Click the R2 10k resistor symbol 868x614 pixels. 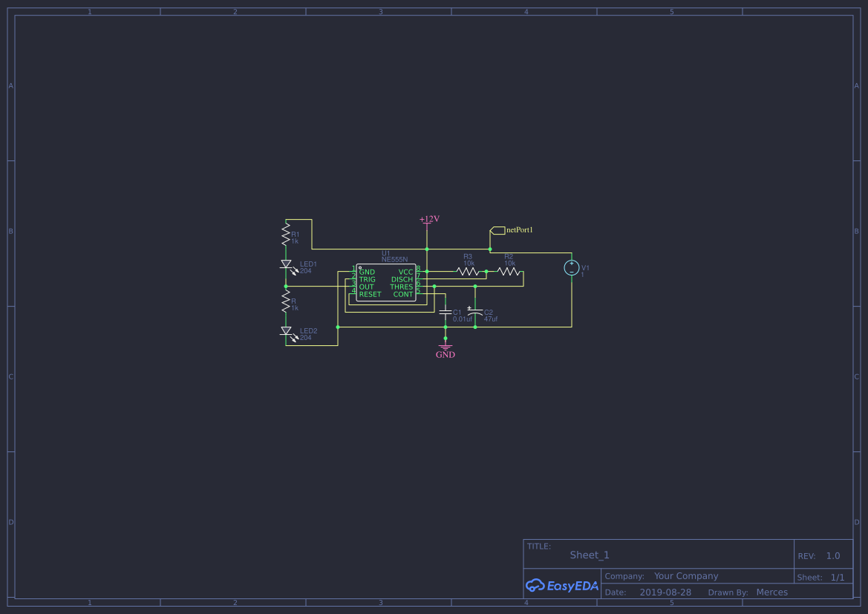pyautogui.click(x=509, y=272)
